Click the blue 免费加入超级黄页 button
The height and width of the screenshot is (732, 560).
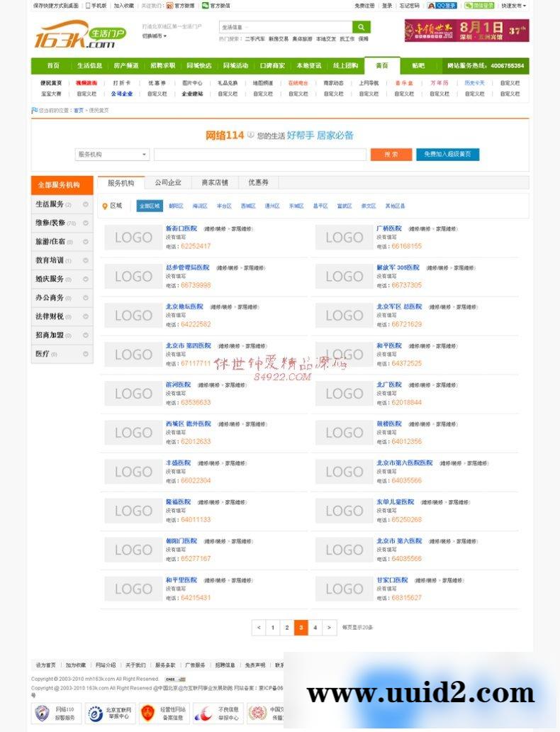pos(447,155)
